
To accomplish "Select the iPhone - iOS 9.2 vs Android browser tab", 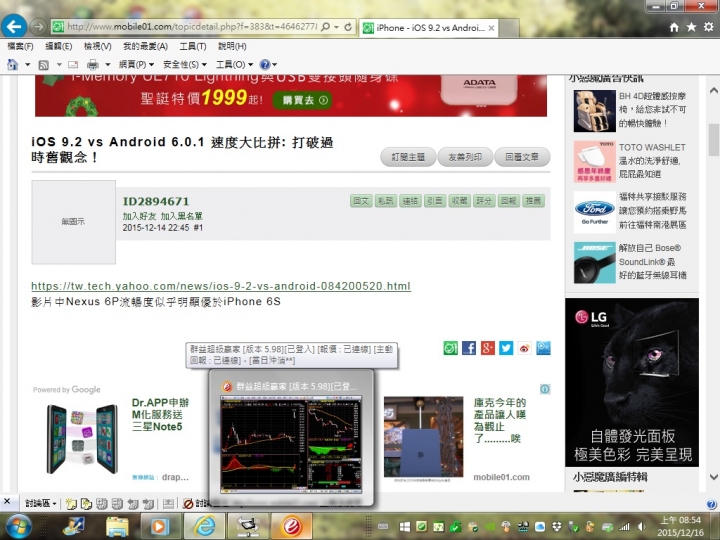I will 428,28.
